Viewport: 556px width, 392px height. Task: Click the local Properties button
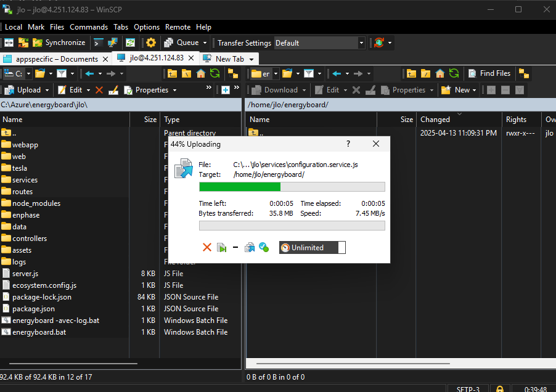coord(146,90)
